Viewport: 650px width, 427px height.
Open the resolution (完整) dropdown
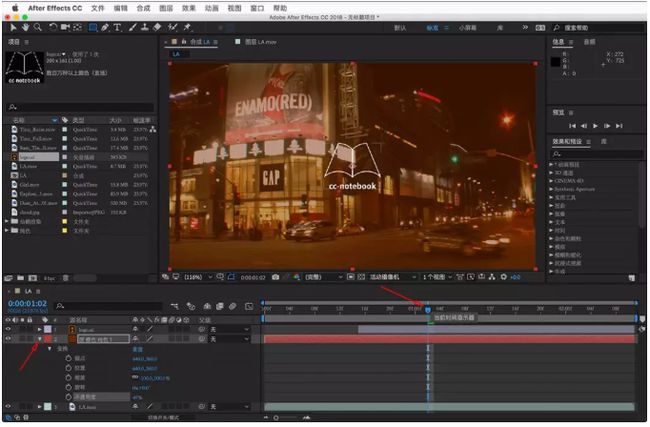tap(323, 277)
